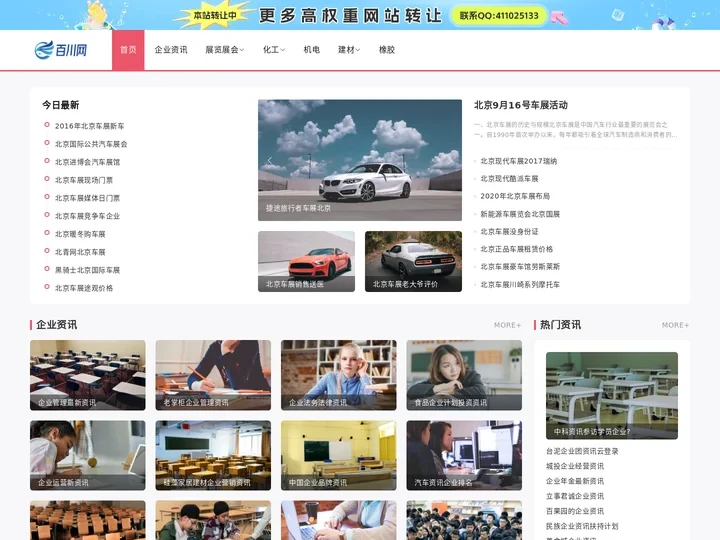Expand the 化工 dropdown menu
The image size is (720, 540).
[274, 50]
